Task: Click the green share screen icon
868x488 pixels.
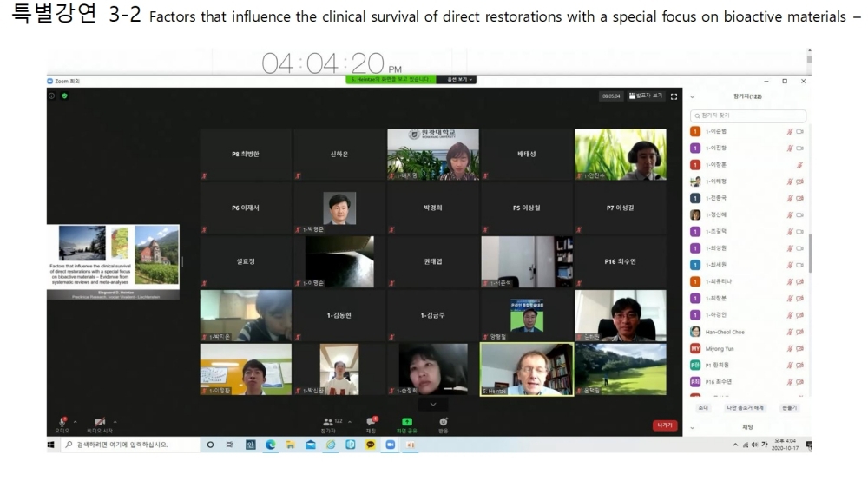Action: click(x=407, y=422)
